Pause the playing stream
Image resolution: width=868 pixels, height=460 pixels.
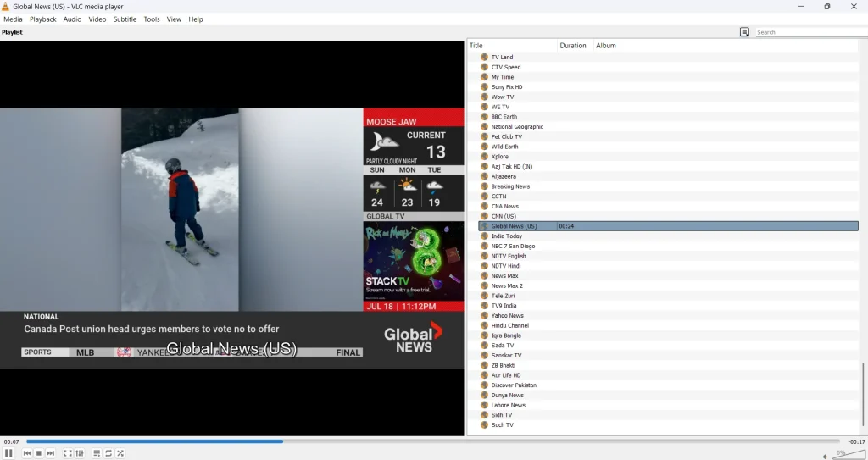[x=8, y=453]
